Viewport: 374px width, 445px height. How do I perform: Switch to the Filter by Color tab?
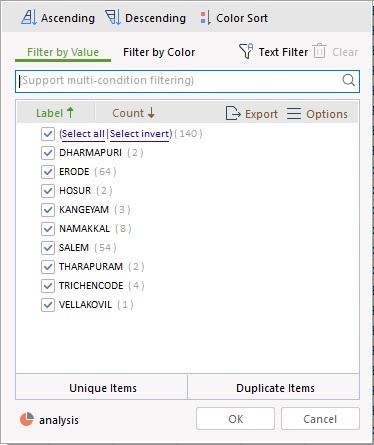[159, 52]
